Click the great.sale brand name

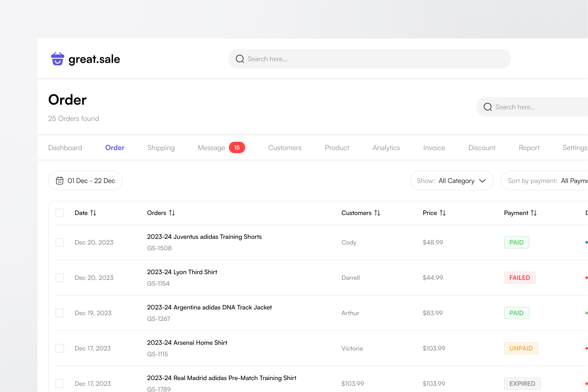pos(94,59)
